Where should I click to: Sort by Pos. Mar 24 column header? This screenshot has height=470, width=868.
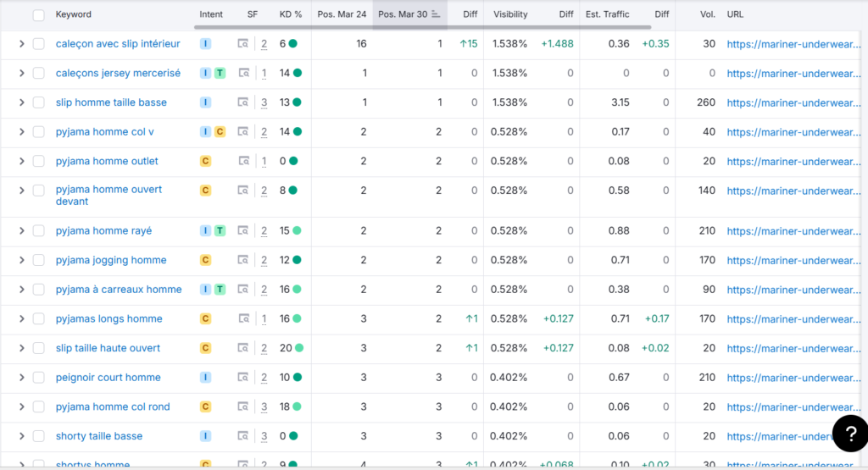(342, 14)
